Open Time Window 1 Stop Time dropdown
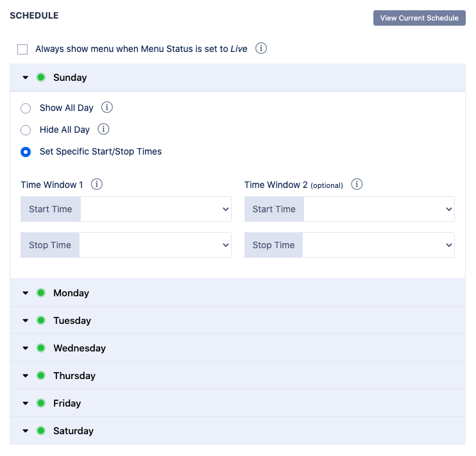Image resolution: width=476 pixels, height=456 pixels. (155, 245)
